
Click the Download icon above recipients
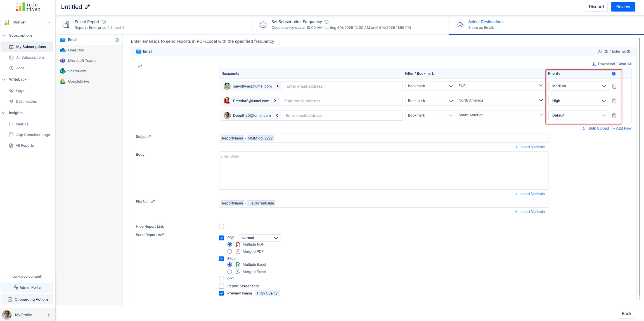pyautogui.click(x=594, y=64)
